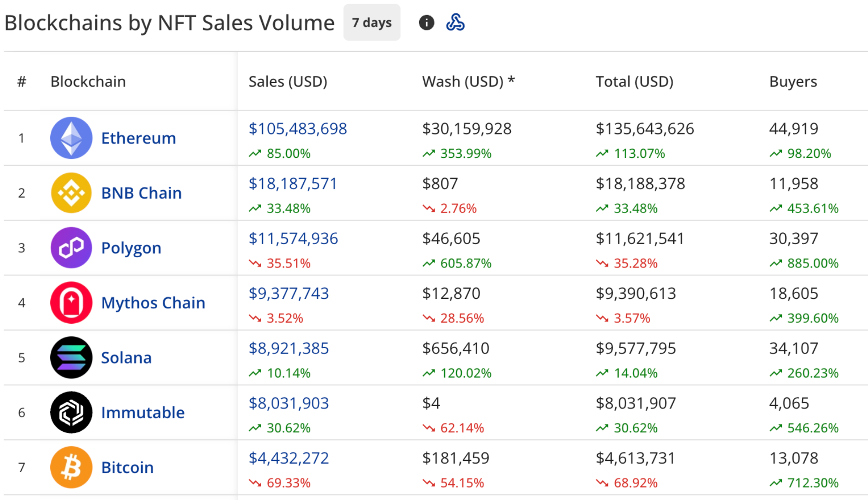The image size is (868, 500).
Task: Open Polygon sales value $11,574,936
Action: pyautogui.click(x=293, y=239)
